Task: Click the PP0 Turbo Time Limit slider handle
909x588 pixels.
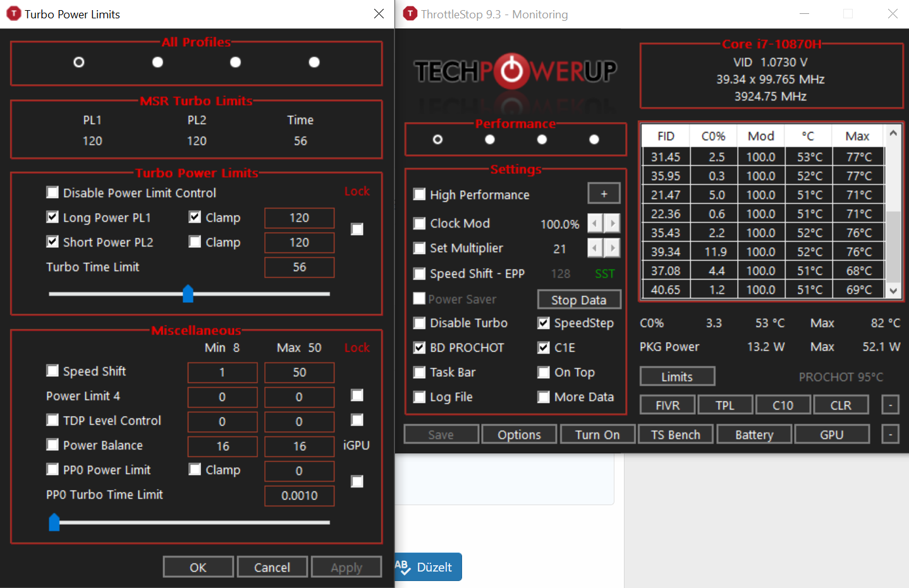Action: click(54, 522)
